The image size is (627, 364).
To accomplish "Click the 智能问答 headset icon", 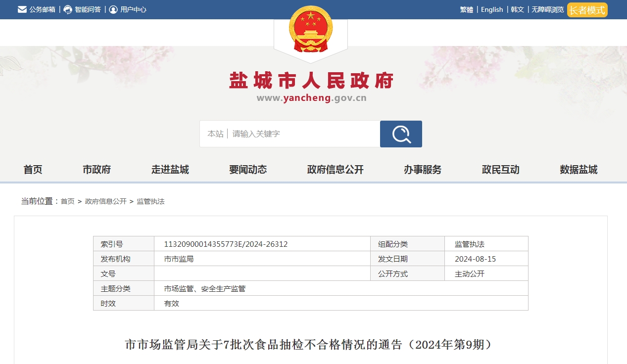I will (68, 9).
